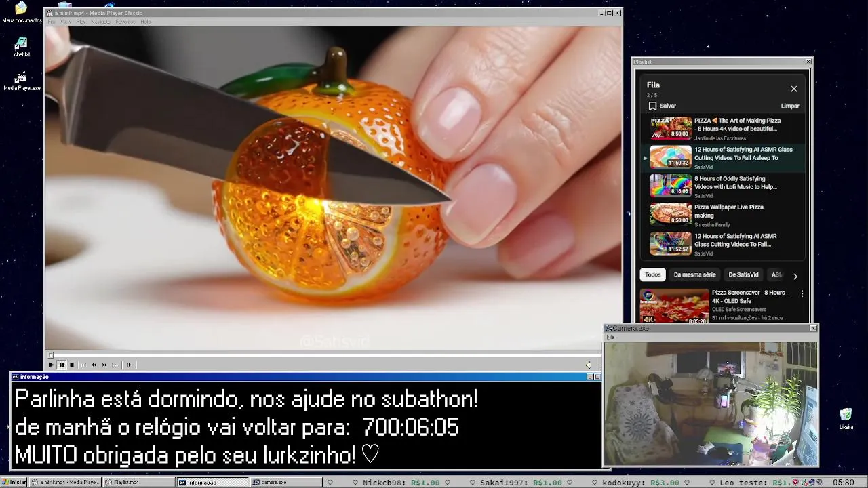Open the Play menu in Media Player Classic
Screen dimensions: 868x488
pyautogui.click(x=81, y=22)
